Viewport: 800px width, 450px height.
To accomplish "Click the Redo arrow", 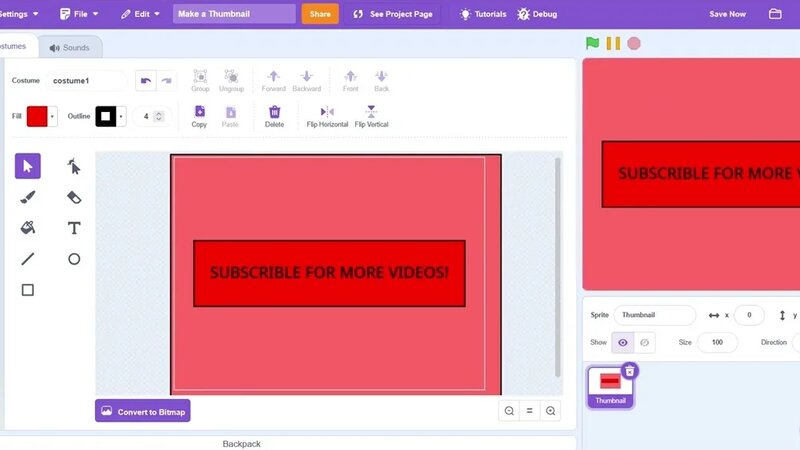I will tap(166, 81).
